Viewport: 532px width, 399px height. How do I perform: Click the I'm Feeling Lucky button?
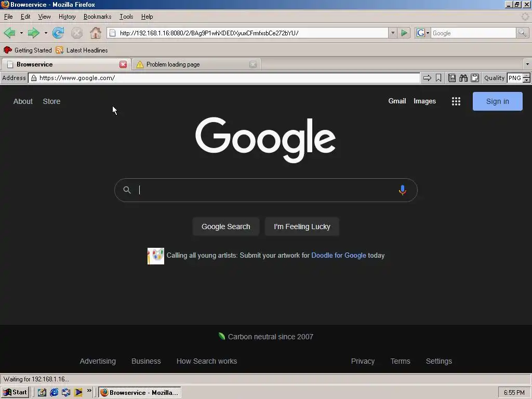pos(302,227)
